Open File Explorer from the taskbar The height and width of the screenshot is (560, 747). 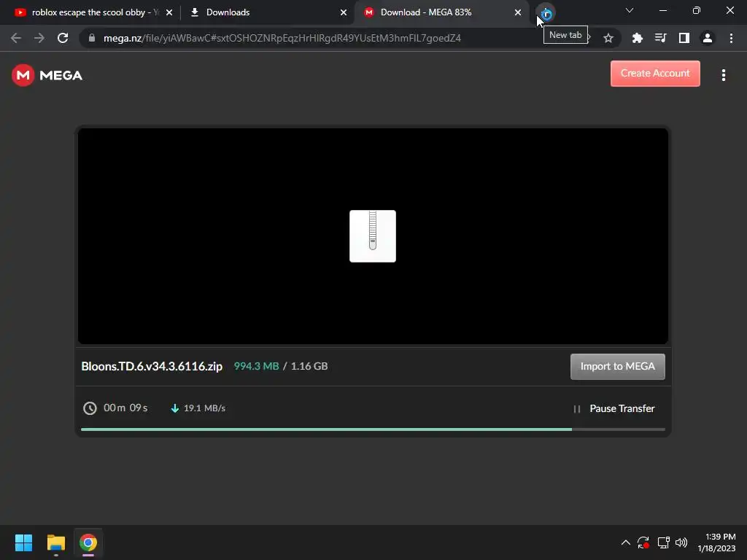(55, 542)
